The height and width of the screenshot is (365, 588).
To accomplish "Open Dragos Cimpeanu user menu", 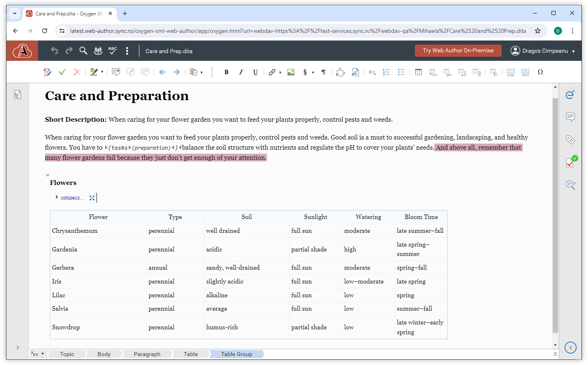I will pyautogui.click(x=543, y=51).
